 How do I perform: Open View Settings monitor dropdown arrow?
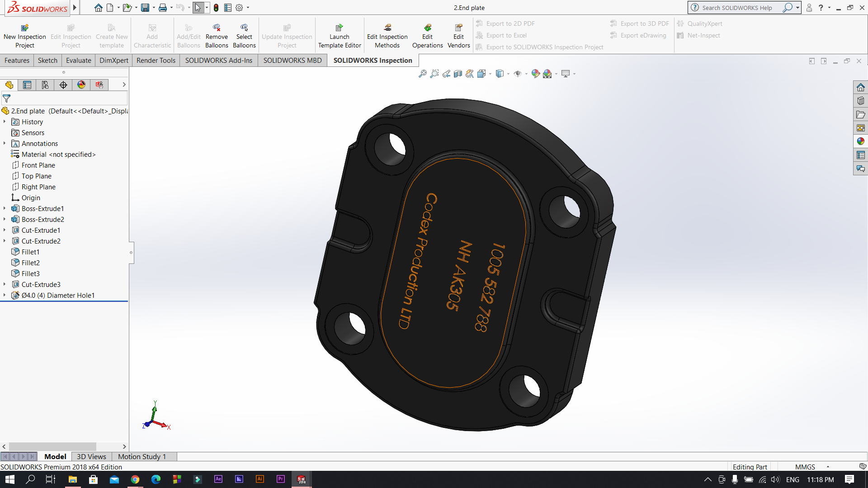point(574,74)
